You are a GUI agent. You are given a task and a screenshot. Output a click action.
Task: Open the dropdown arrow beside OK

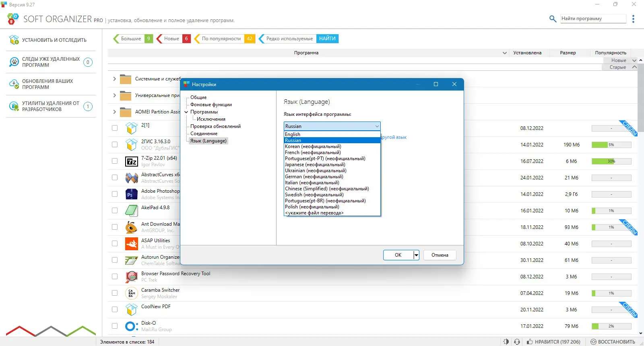click(x=416, y=255)
